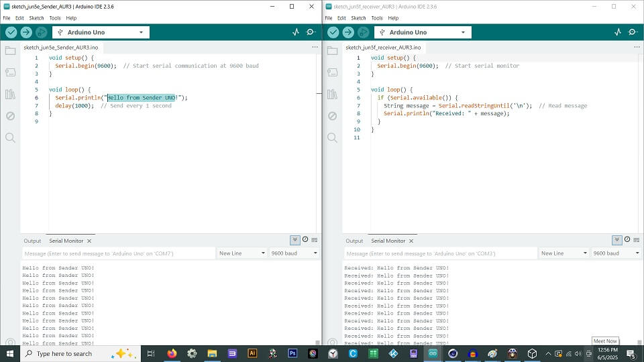
Task: Open notification center icon
Action: (631, 353)
